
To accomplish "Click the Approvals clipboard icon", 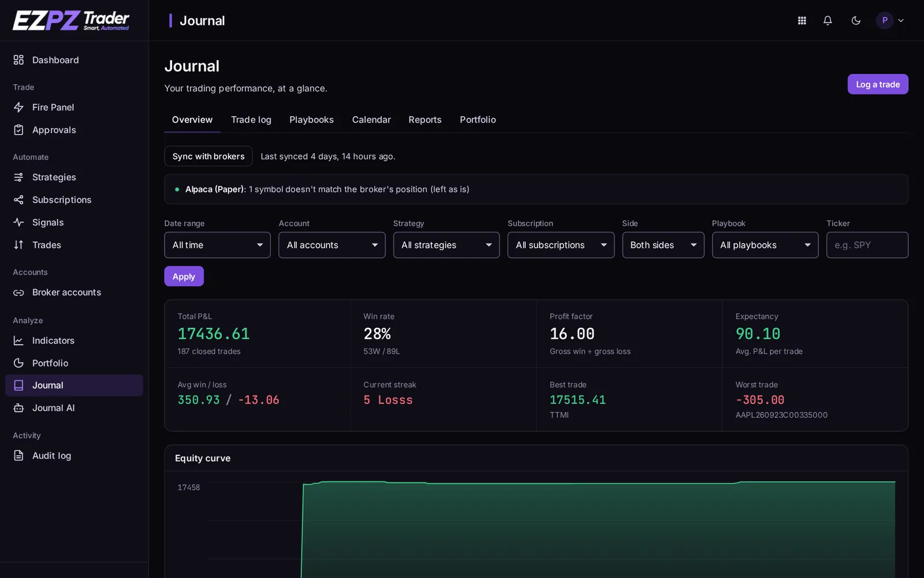I will (18, 129).
